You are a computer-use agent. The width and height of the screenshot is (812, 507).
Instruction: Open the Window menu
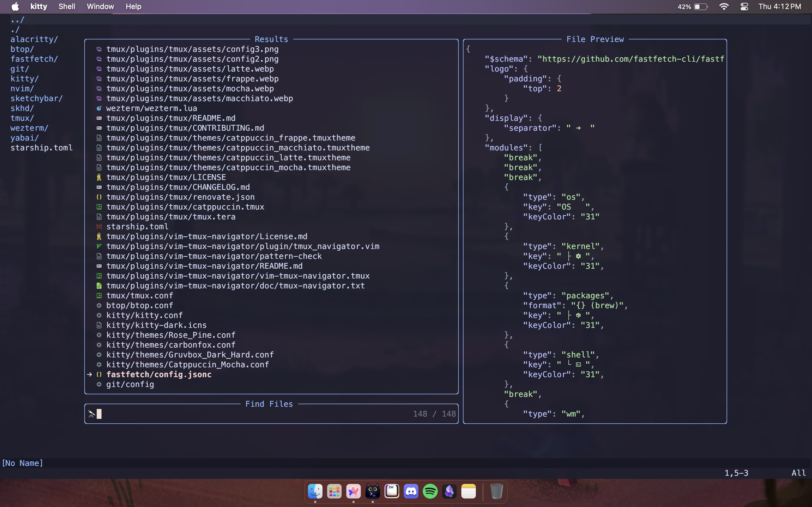pyautogui.click(x=100, y=7)
